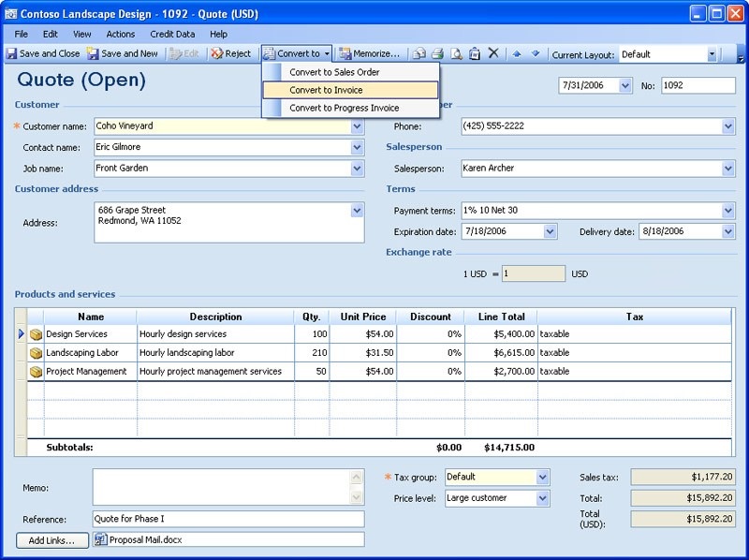The image size is (749, 560).
Task: Open the Proposal Mail.docx link
Action: click(x=146, y=540)
